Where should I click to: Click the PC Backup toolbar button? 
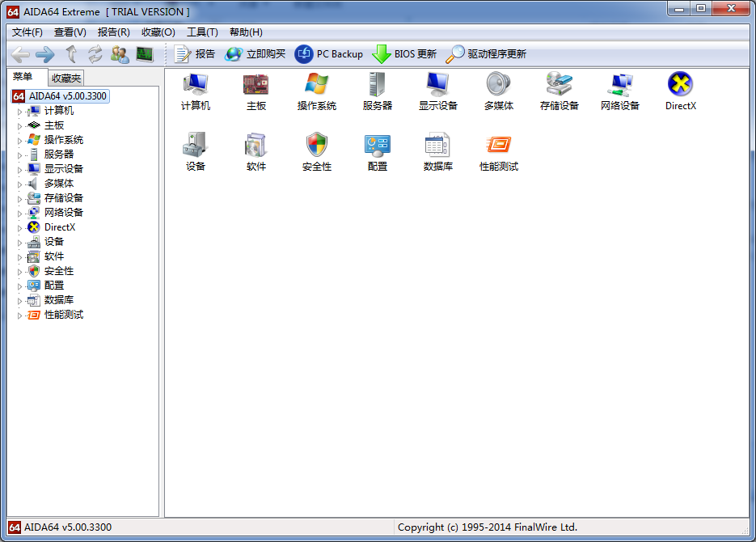tap(329, 54)
